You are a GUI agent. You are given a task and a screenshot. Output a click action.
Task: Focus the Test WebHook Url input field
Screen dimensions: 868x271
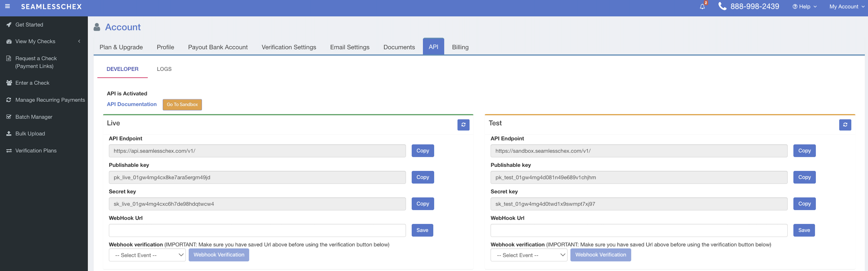(639, 231)
